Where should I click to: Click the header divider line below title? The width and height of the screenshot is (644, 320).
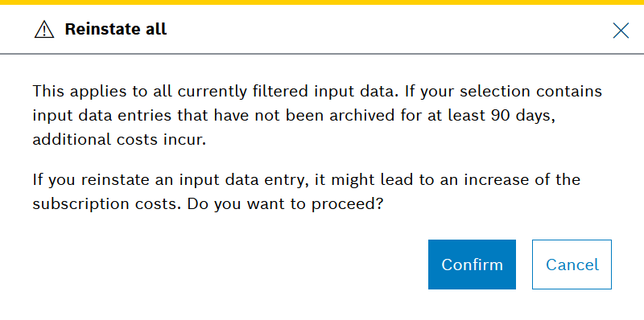[x=322, y=53]
